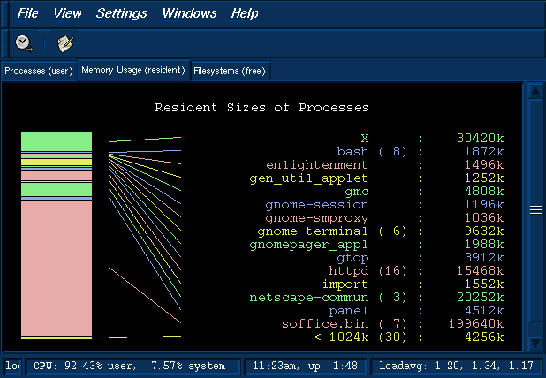Open the Help menu
The image size is (546, 378).
(244, 14)
